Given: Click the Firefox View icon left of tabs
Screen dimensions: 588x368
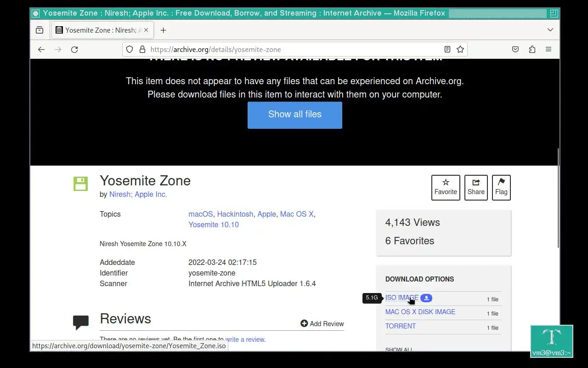Looking at the screenshot, I should [40, 30].
